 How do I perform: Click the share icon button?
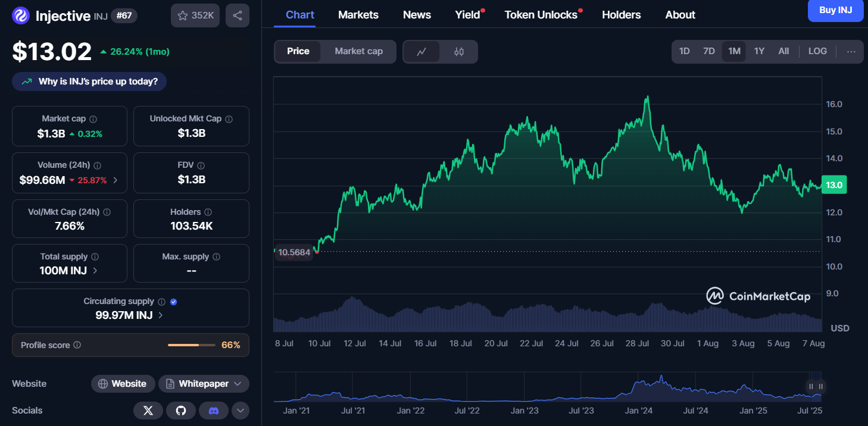[237, 15]
